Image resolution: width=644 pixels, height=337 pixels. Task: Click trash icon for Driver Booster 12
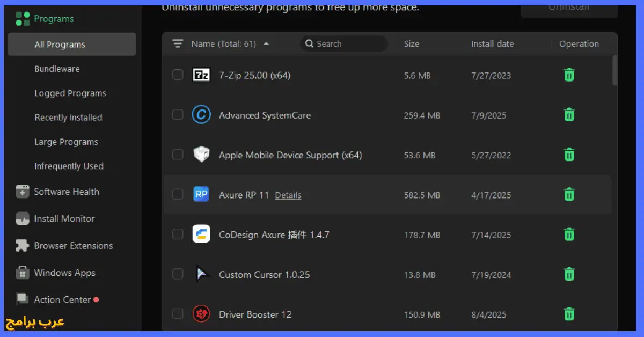(569, 314)
